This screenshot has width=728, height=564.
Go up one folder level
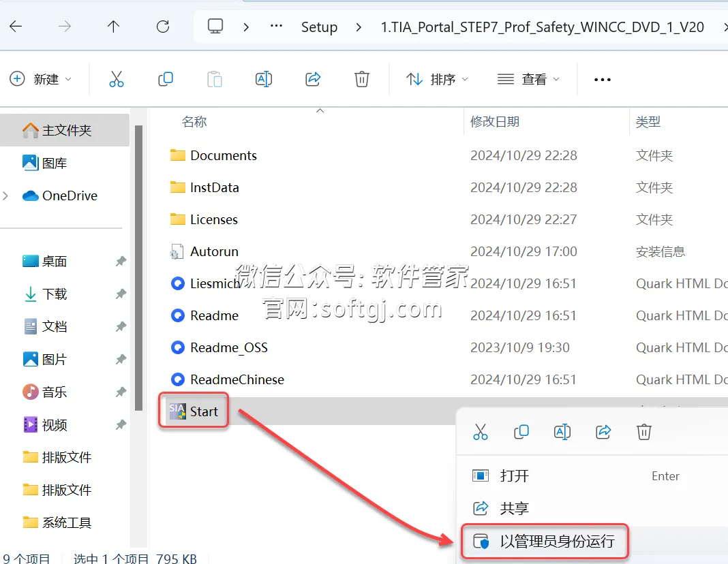tap(113, 27)
